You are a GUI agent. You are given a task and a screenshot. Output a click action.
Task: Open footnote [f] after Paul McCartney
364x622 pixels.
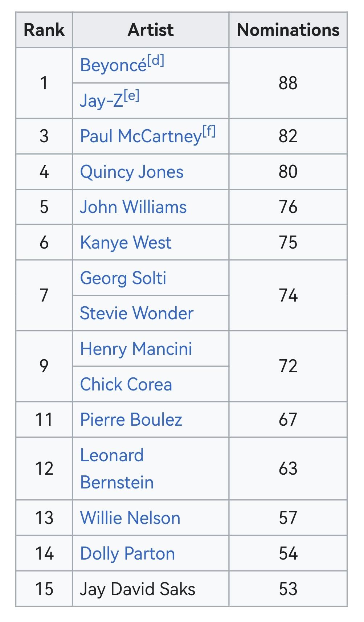[x=209, y=131]
